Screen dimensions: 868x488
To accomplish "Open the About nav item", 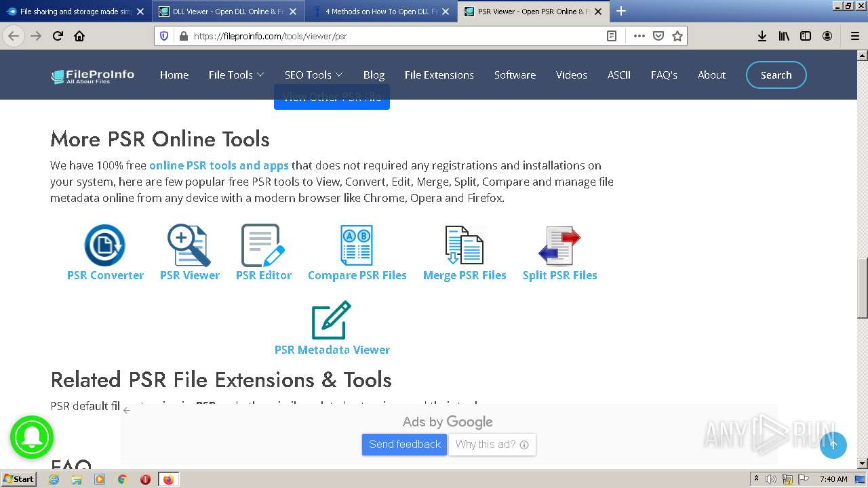I will [711, 75].
